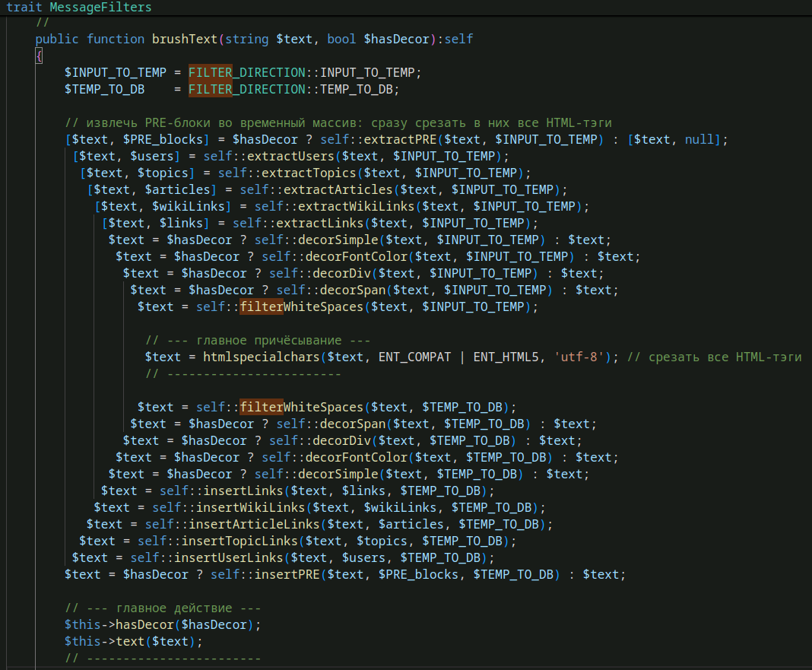Click the null keyword in extractPRE line
Viewport: 812px width, 670px height.
click(699, 139)
